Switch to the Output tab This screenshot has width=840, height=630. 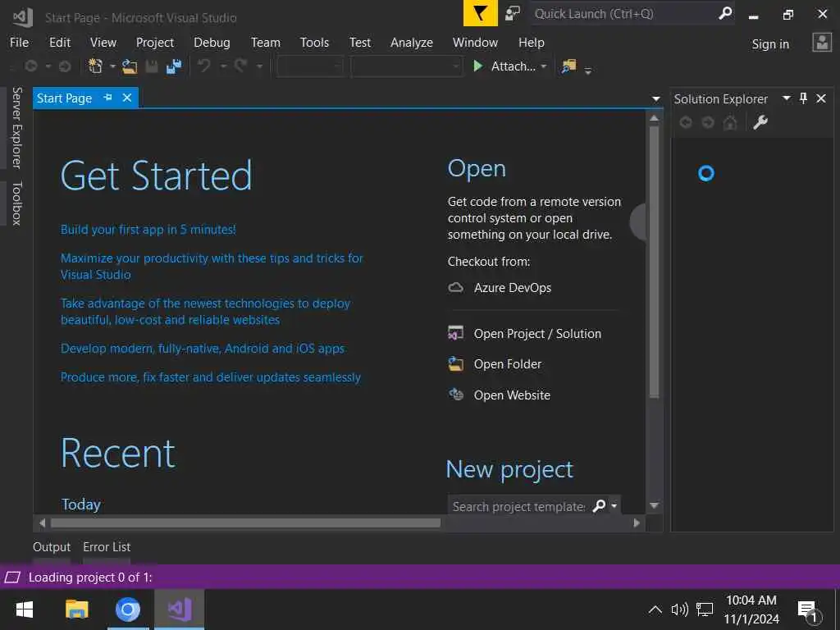[52, 547]
